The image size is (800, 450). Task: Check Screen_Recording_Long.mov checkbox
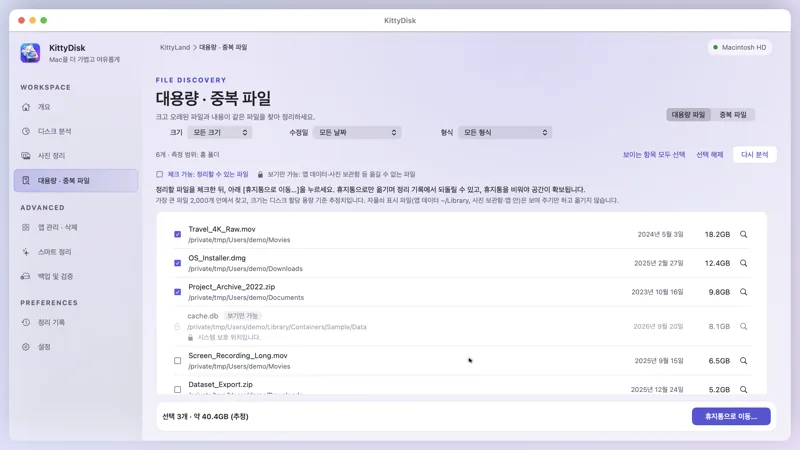[x=178, y=361]
